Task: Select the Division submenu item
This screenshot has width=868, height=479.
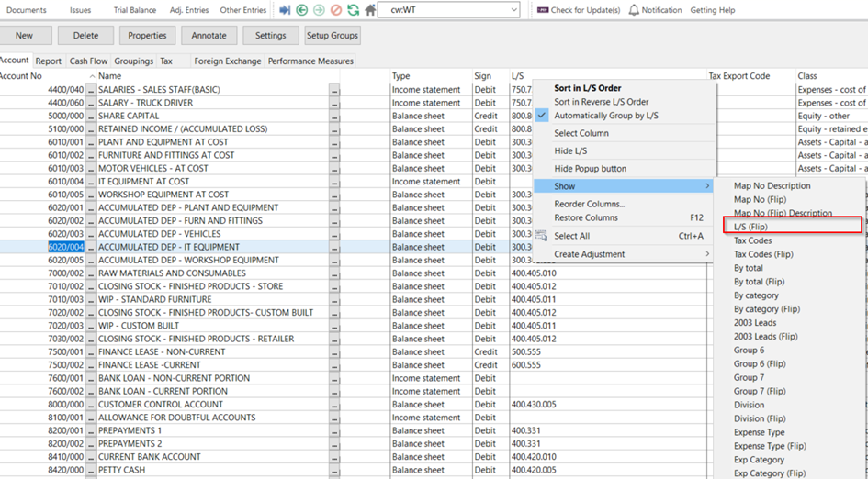Action: 749,405
